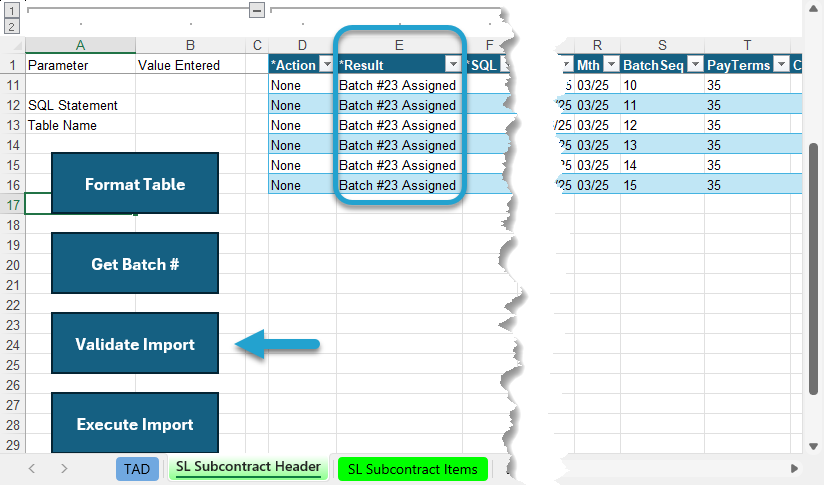Open the *Result column filter dropdown

pos(453,65)
